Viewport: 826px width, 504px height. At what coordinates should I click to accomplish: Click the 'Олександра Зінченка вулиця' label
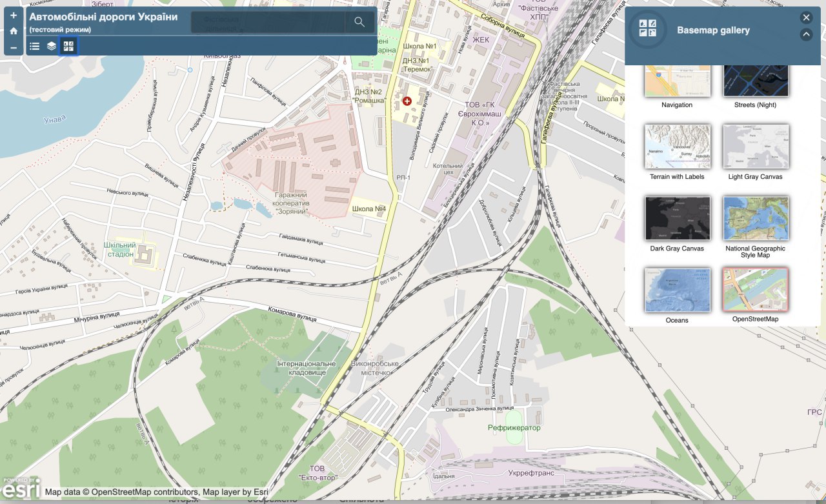point(479,408)
